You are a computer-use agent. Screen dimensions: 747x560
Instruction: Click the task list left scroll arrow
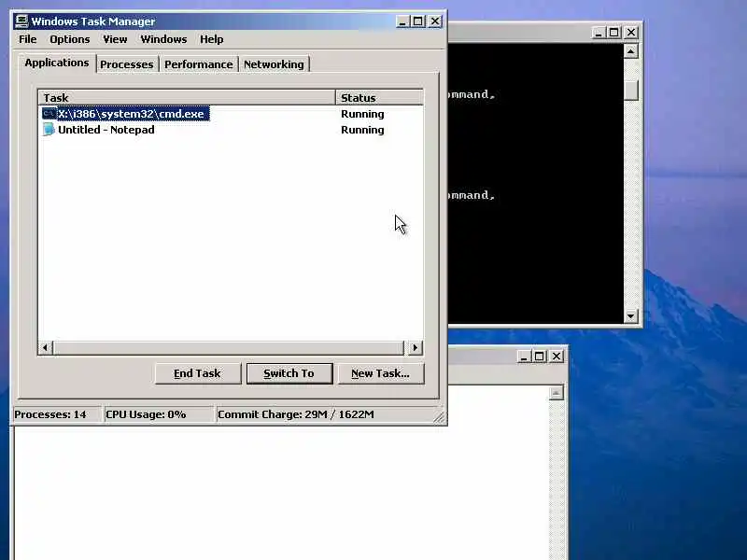[45, 347]
